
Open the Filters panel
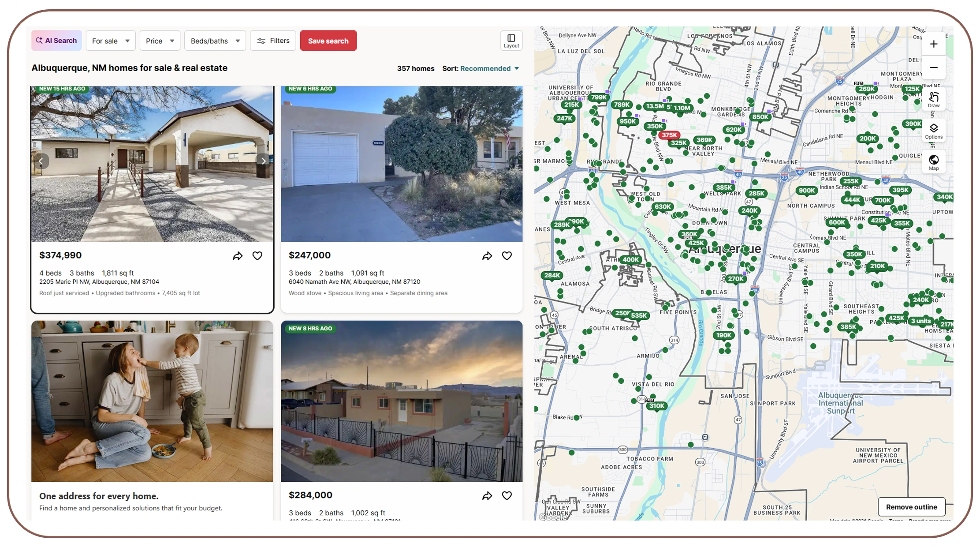tap(273, 41)
